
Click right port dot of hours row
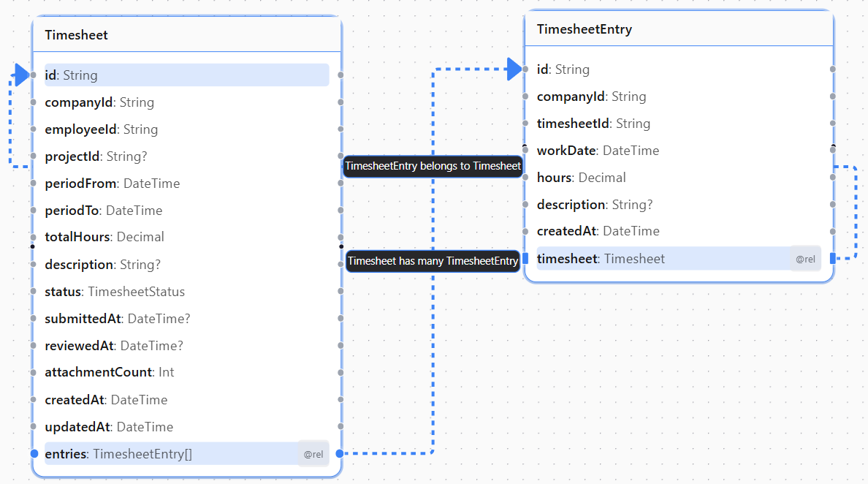click(833, 177)
